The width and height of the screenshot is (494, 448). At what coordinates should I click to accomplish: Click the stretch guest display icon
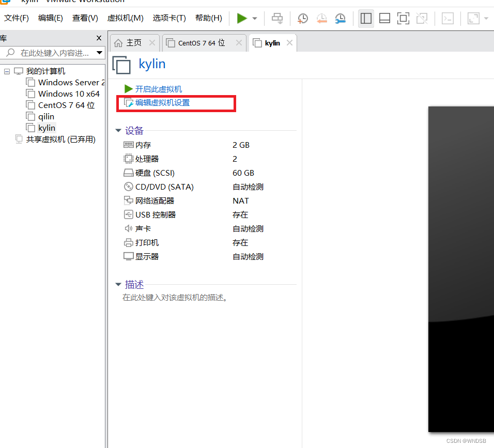point(473,18)
